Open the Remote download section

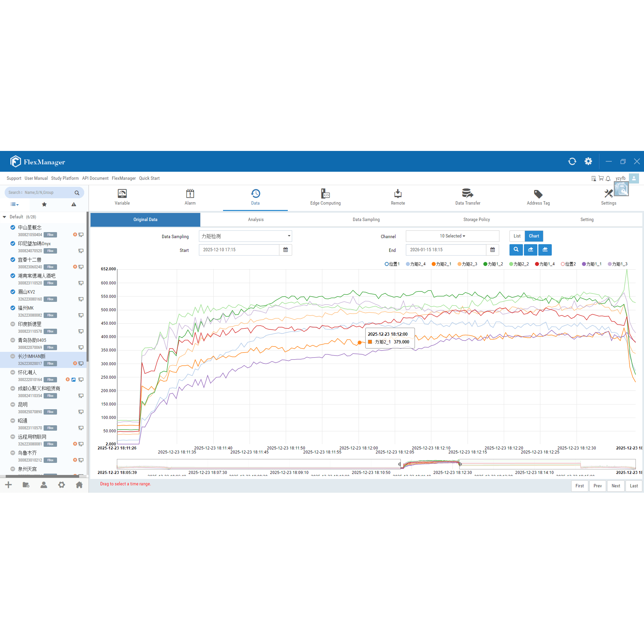[x=398, y=197]
